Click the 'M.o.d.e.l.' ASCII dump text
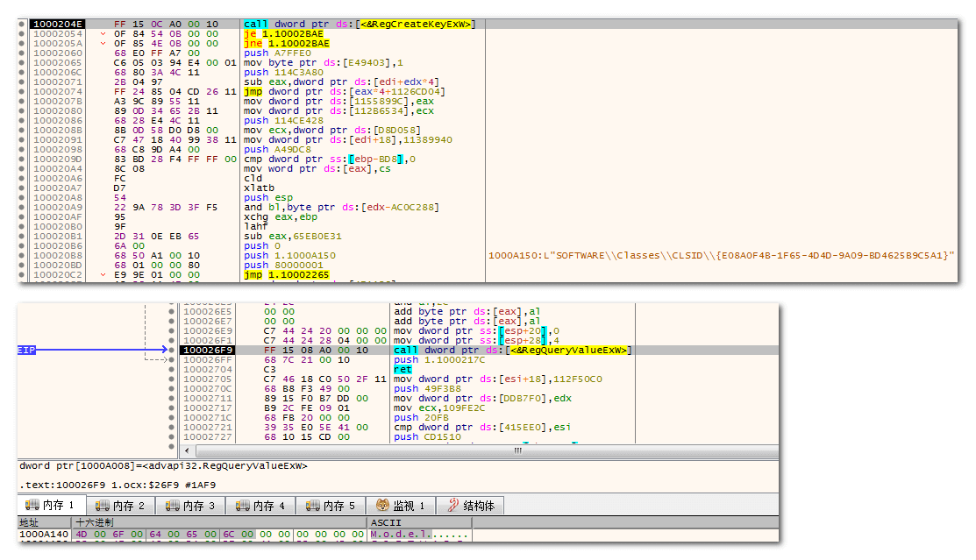976x560 pixels. pos(401,534)
